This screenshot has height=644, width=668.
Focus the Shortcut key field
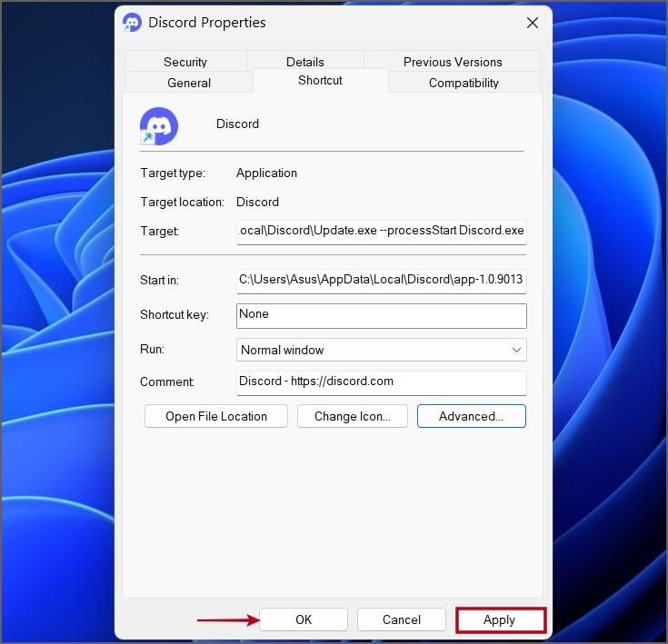(x=382, y=315)
